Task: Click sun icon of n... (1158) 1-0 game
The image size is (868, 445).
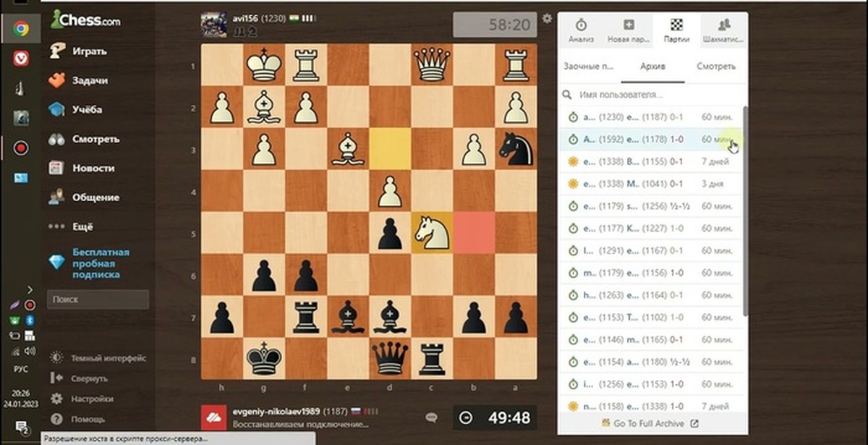Action: (x=572, y=407)
